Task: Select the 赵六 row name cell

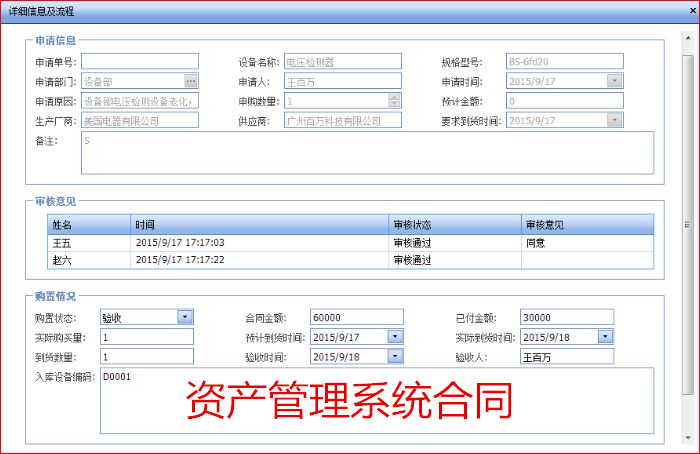Action: pos(89,260)
